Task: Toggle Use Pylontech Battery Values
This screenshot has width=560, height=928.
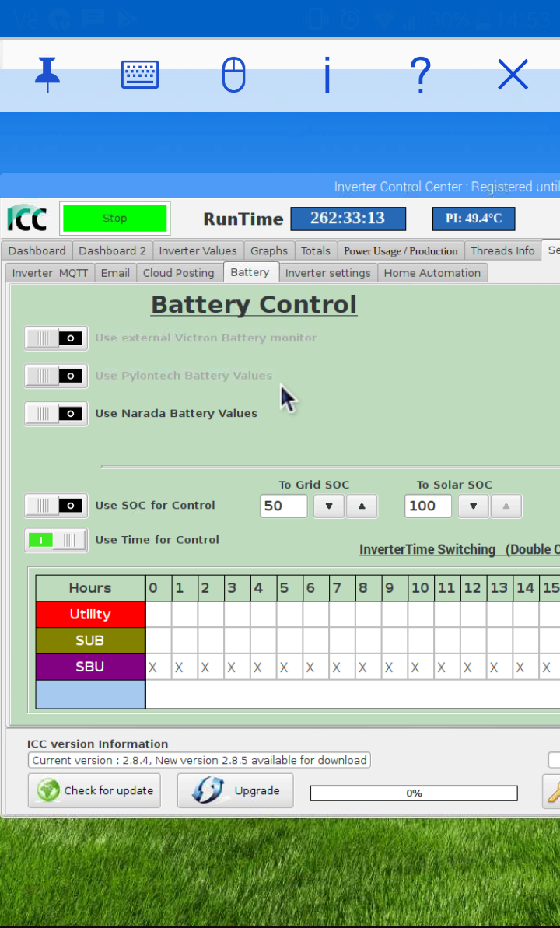Action: tap(56, 376)
